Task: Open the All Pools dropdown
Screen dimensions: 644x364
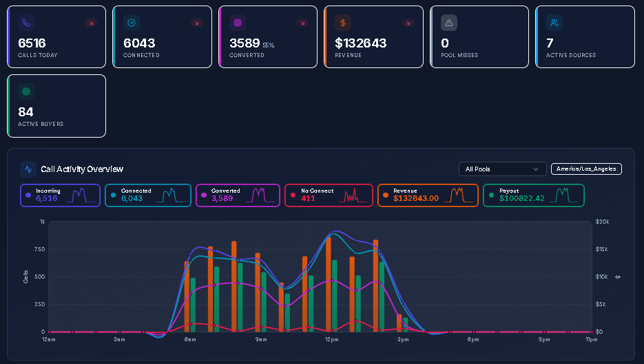Action: coord(502,169)
